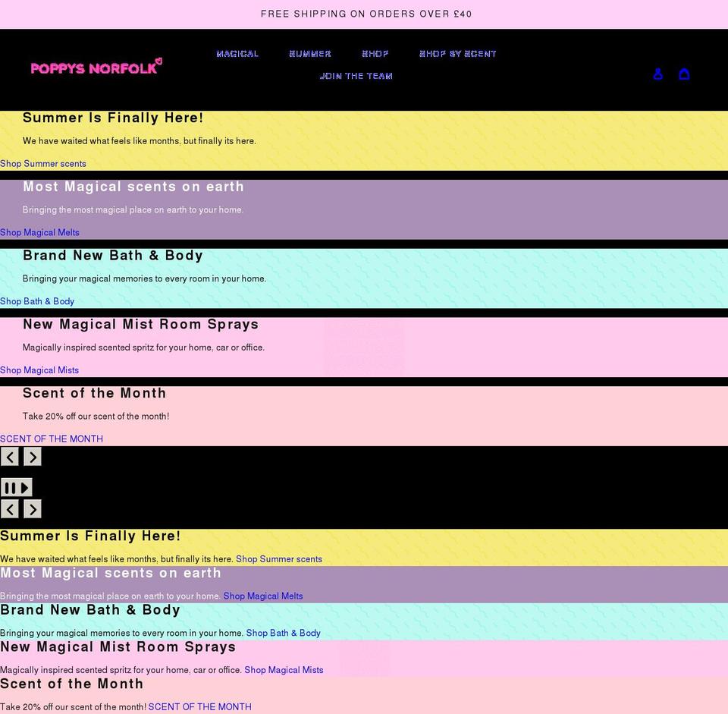
Task: Click Shop Summer scents link after 'its here.'
Action: click(x=279, y=559)
